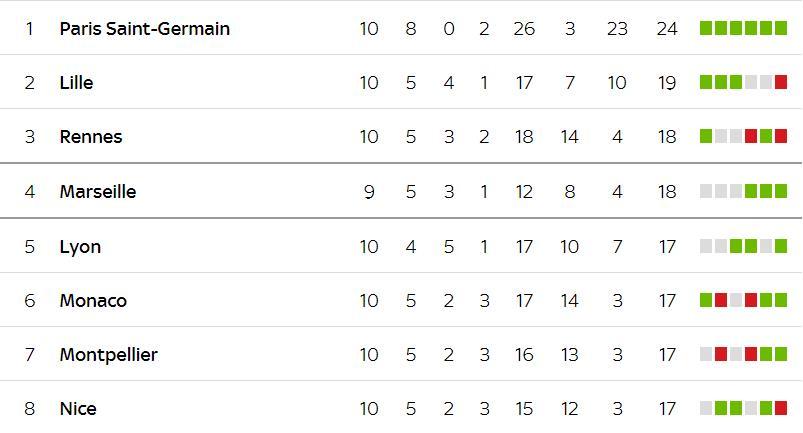Click Monaco's first red form square

click(721, 300)
